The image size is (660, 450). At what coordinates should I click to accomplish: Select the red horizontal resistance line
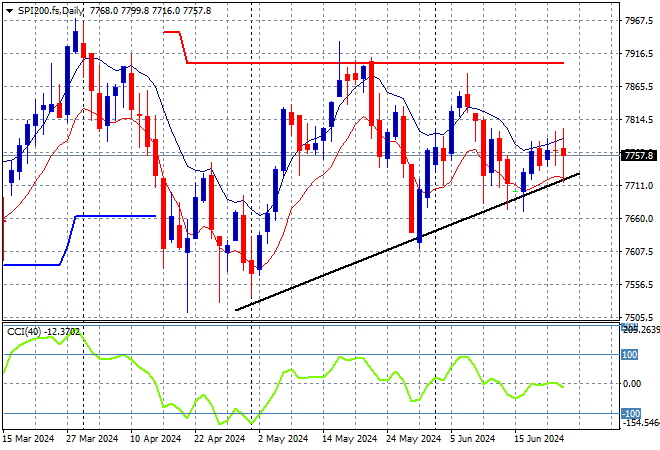click(375, 63)
